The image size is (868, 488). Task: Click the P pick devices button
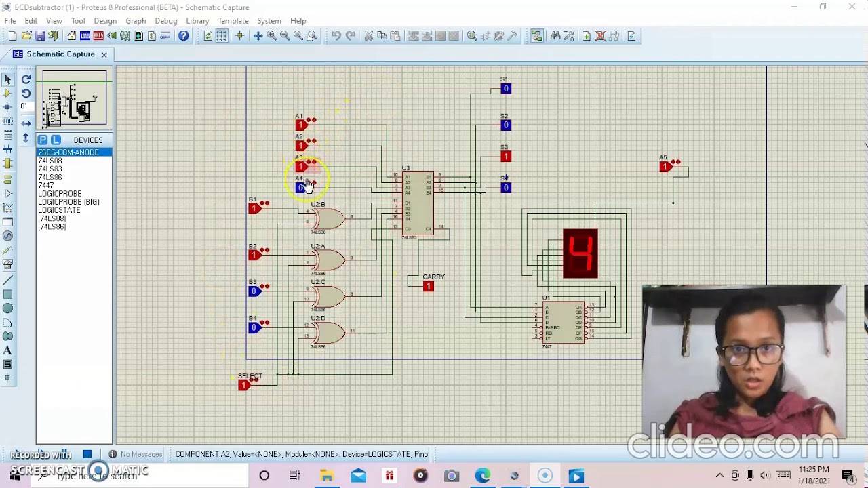click(43, 140)
